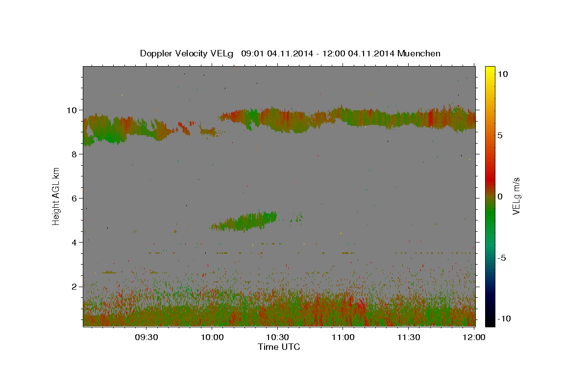Click the 'VELg m/s' colorbar label
588x392 pixels.
pos(516,196)
